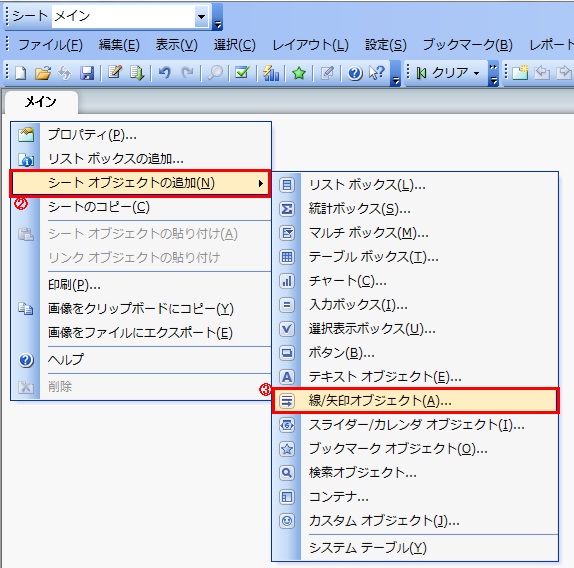The height and width of the screenshot is (568, 574).
Task: Click the green star bookmark icon
Action: click(x=299, y=73)
